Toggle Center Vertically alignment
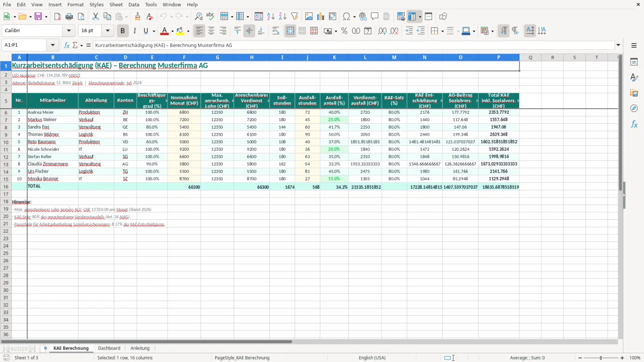The image size is (644, 362). 249,31
